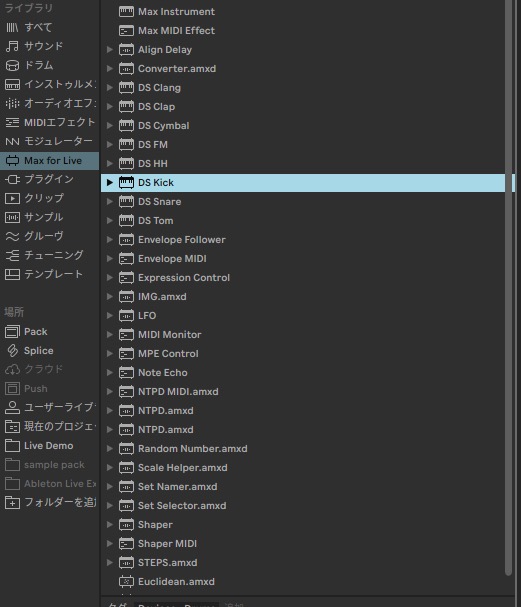The height and width of the screenshot is (607, 521).
Task: Open the MIDIエフェクト library category
Action: (x=50, y=122)
